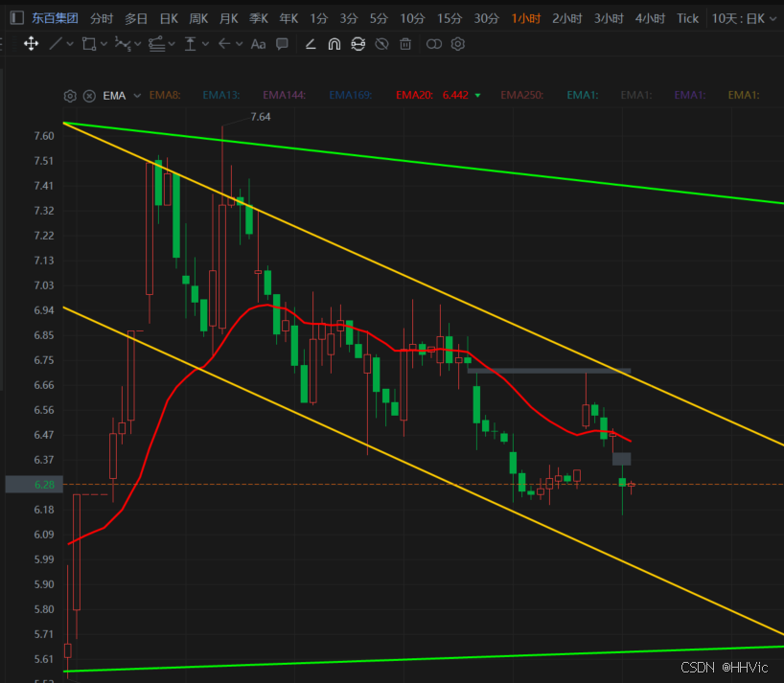Select the 10分 timeframe

[412, 19]
